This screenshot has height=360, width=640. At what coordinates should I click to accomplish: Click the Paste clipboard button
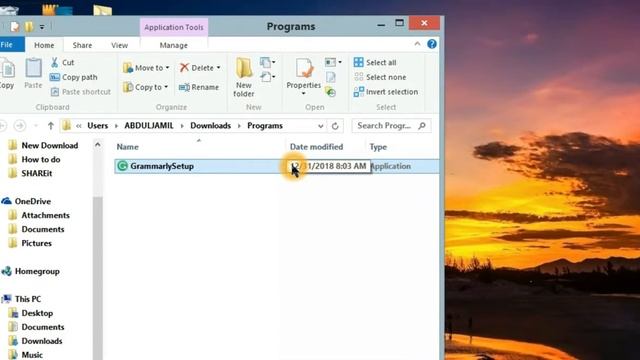click(33, 73)
